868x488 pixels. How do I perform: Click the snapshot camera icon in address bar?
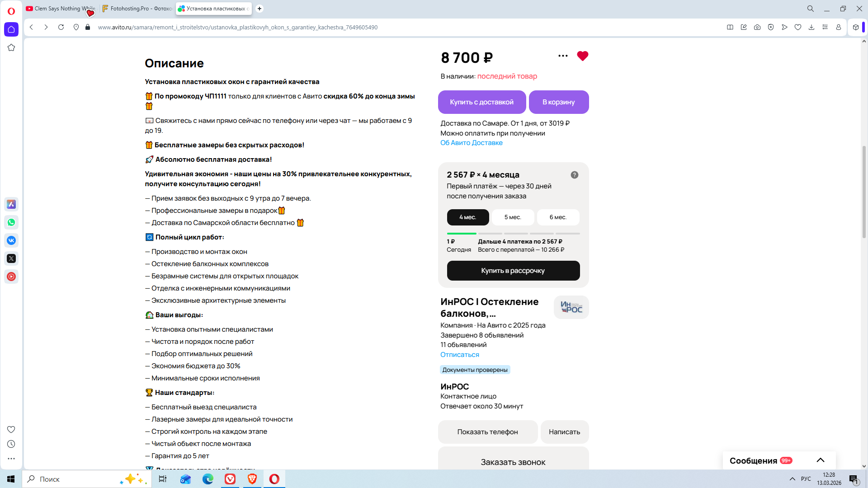click(x=757, y=27)
